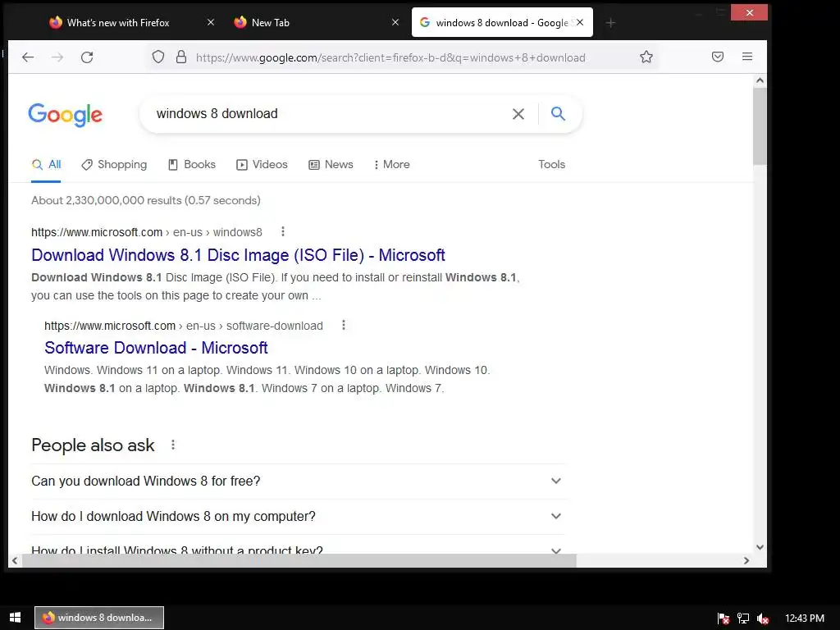Screen dimensions: 840x630
Task: Open options dots for the microsoft.com windows8 result
Action: tap(283, 231)
